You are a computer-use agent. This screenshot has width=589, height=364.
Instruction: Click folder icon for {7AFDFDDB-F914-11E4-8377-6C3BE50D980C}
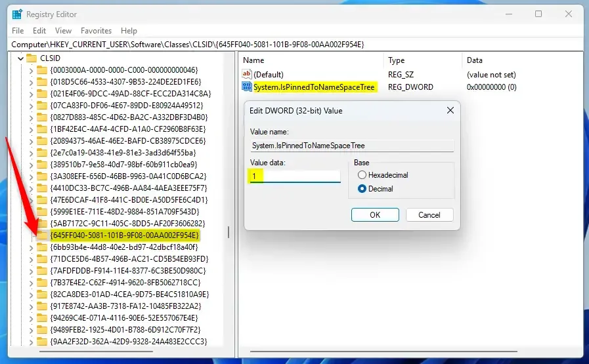(x=42, y=271)
